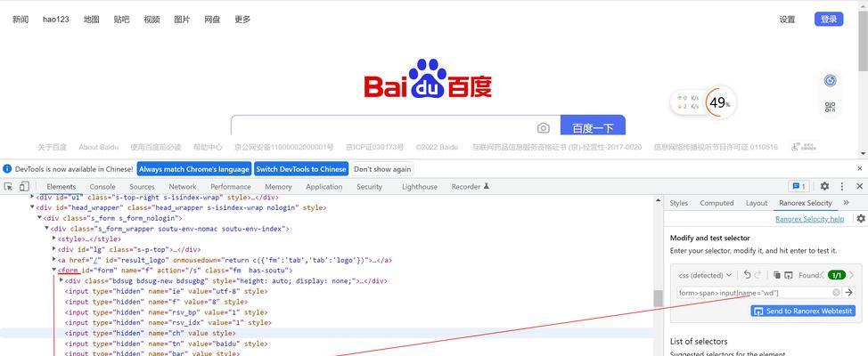Open the css (detected) selector type dropdown
Image resolution: width=868 pixels, height=356 pixels.
pos(705,275)
